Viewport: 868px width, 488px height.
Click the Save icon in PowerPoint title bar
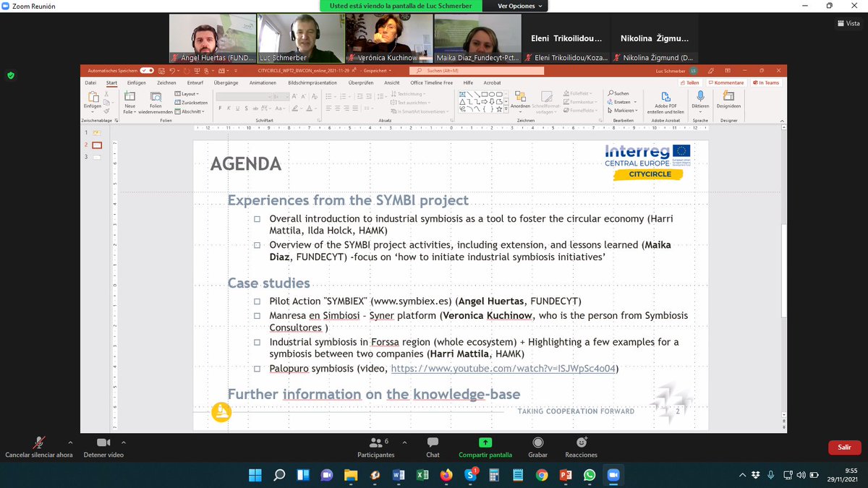[x=162, y=72]
